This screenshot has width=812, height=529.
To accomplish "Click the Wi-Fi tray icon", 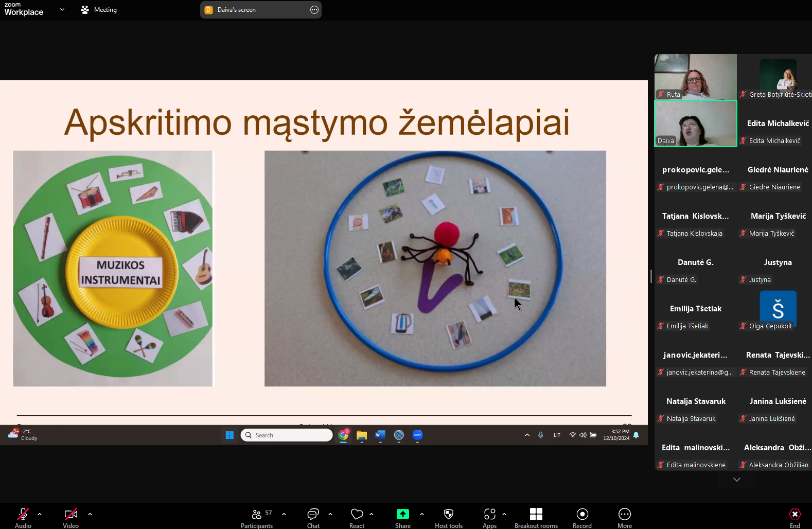I will tap(573, 435).
